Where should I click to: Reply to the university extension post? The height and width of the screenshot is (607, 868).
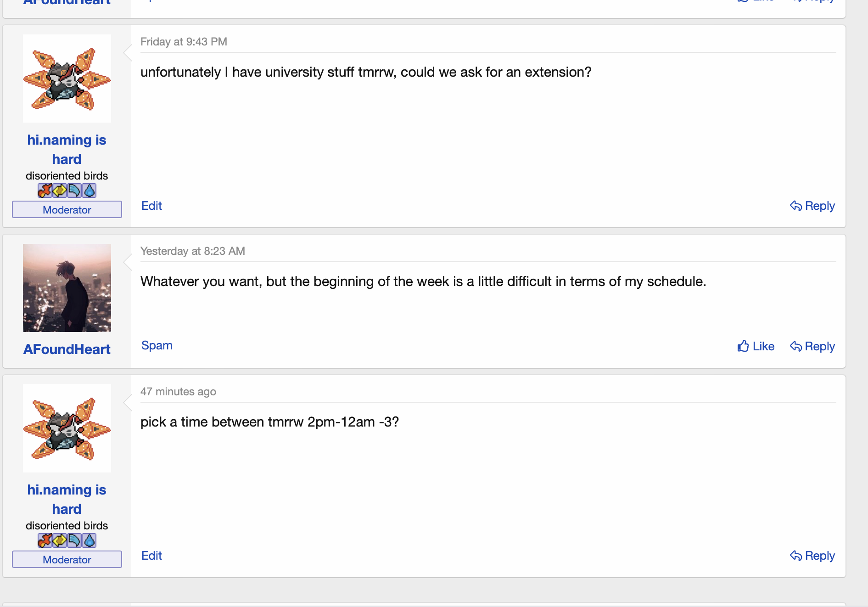[812, 206]
